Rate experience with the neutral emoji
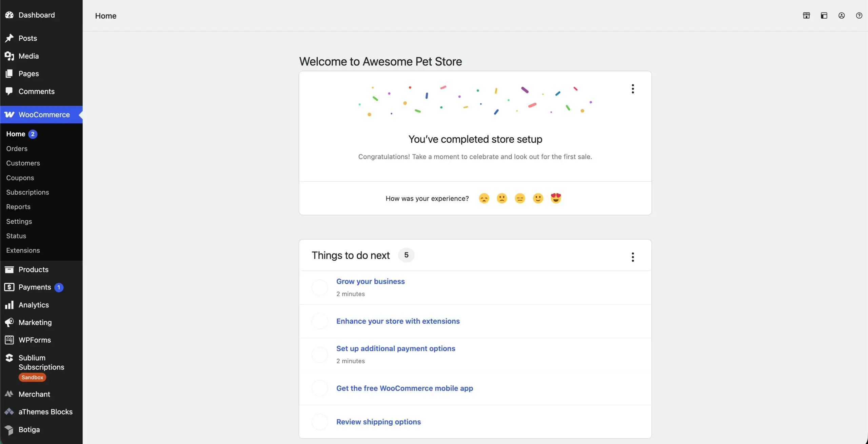The height and width of the screenshot is (444, 868). click(520, 198)
